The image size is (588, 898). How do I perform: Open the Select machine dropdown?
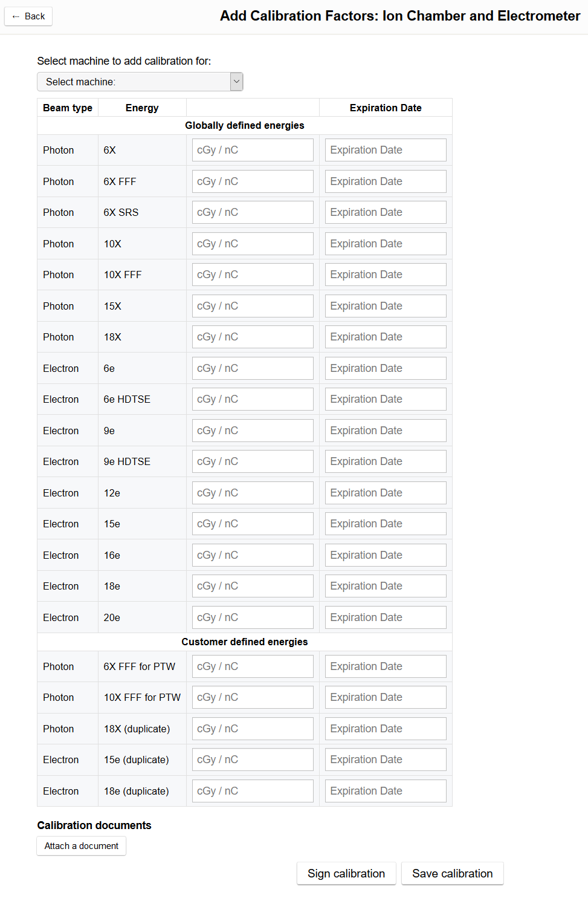click(140, 82)
